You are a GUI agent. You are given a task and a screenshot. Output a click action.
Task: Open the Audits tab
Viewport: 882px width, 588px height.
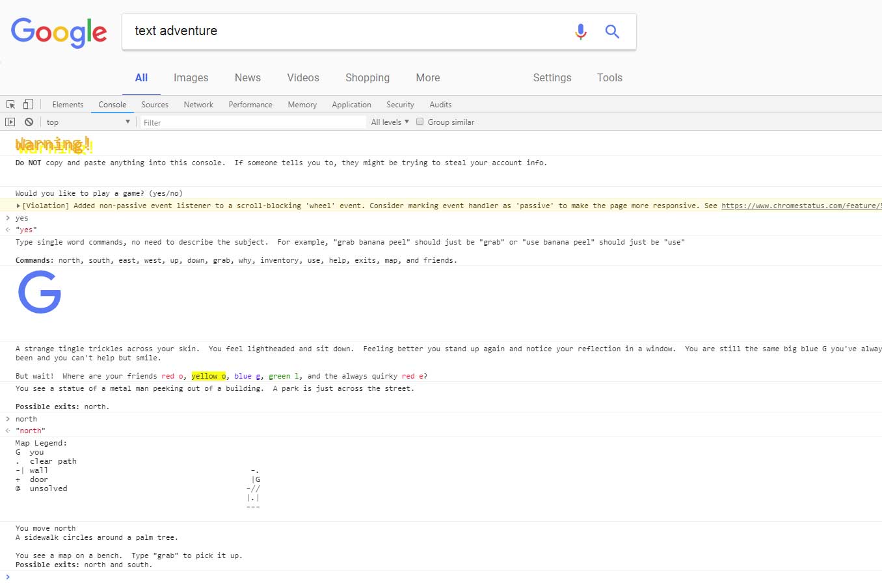440,105
